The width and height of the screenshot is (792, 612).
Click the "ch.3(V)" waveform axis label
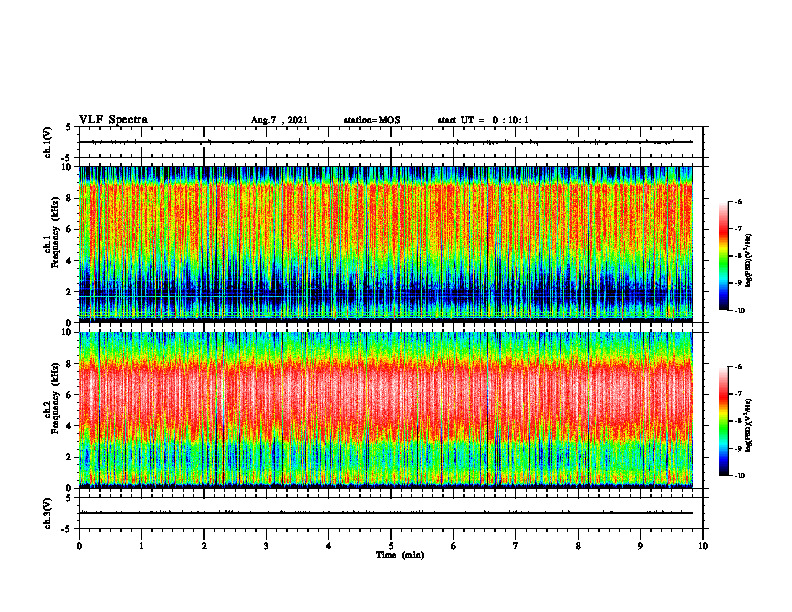click(48, 513)
